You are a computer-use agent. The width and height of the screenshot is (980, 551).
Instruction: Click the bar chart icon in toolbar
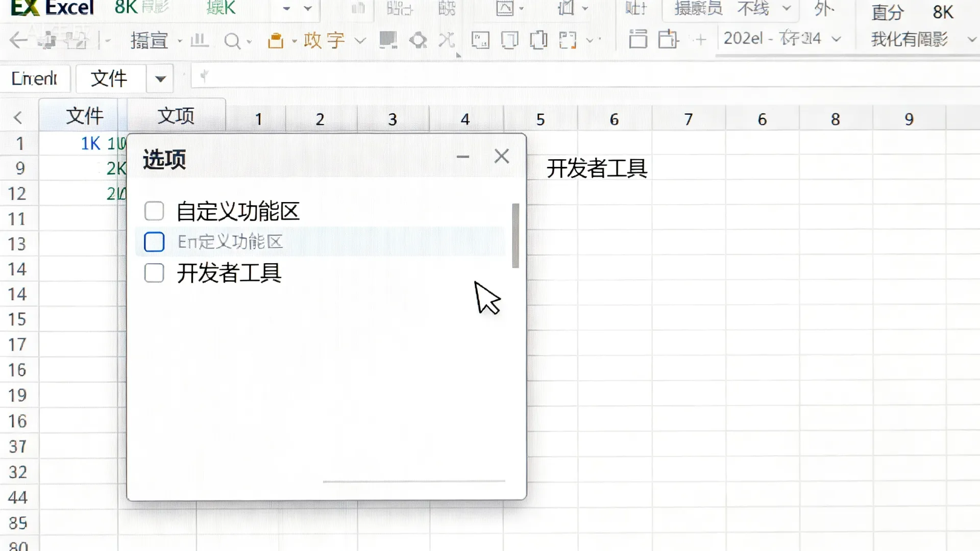(200, 40)
